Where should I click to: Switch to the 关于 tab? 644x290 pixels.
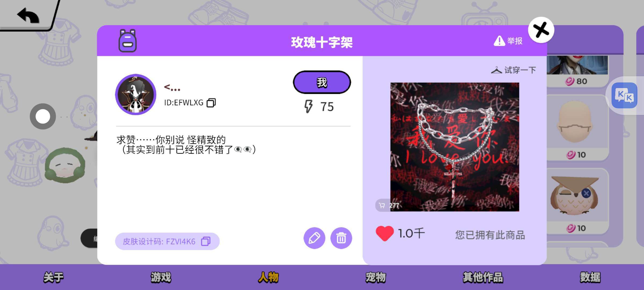tap(53, 277)
